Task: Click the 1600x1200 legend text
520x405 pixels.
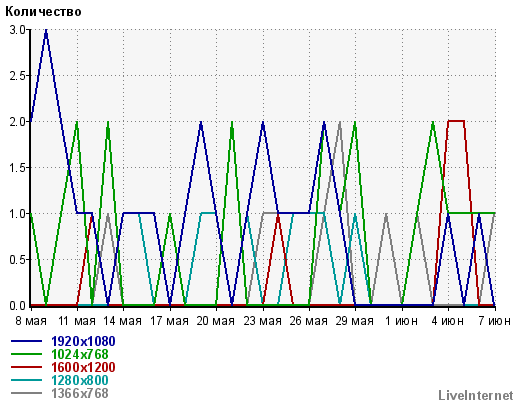Action: (83, 367)
